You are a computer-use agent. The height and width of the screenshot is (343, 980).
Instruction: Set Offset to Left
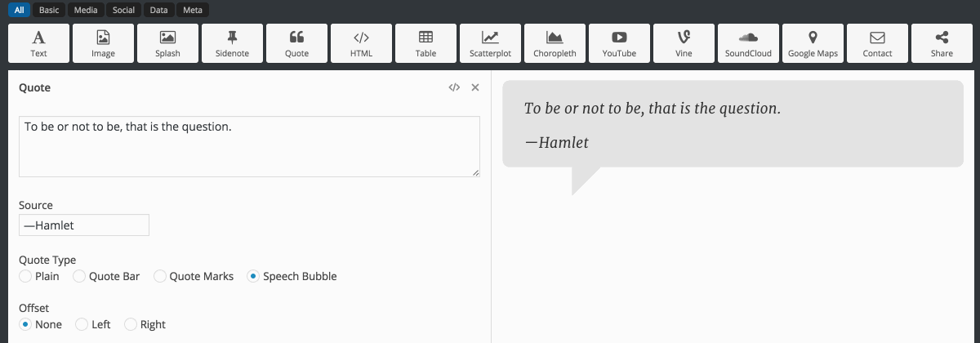tap(82, 325)
